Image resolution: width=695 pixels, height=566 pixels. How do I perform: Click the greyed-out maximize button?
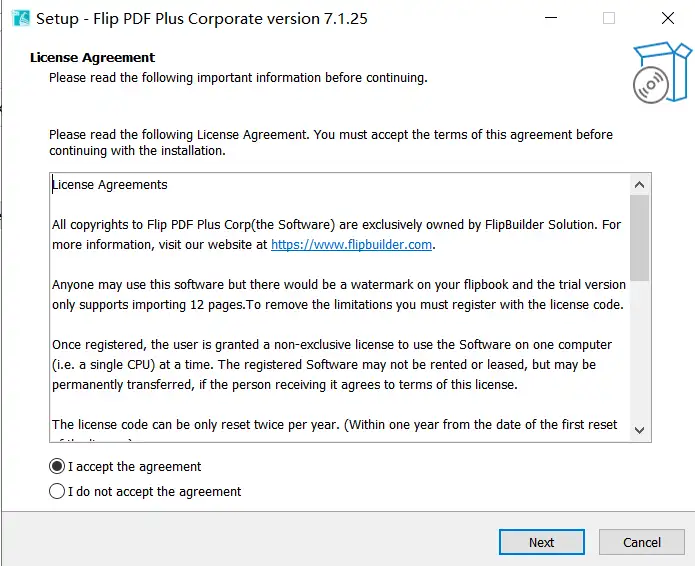[609, 18]
